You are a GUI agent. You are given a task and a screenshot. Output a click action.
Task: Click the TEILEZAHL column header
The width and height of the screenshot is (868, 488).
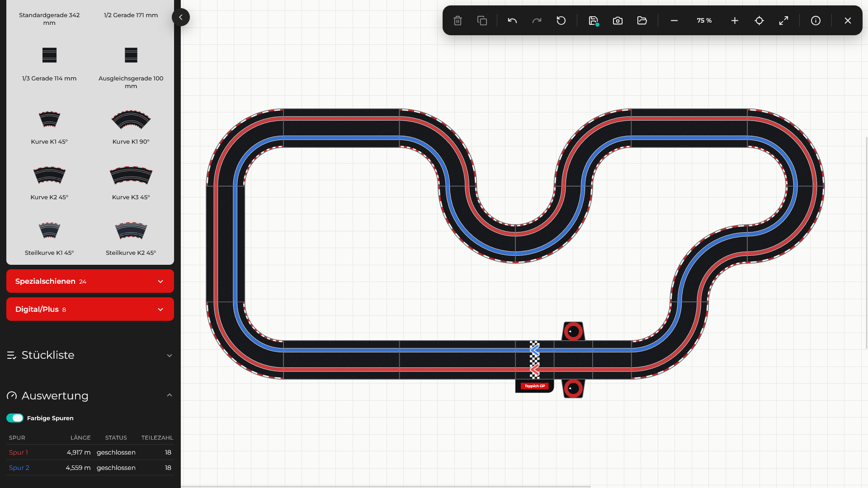click(x=157, y=437)
